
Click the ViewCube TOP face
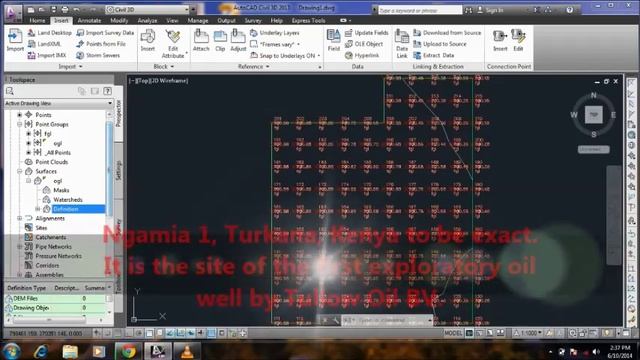point(593,115)
